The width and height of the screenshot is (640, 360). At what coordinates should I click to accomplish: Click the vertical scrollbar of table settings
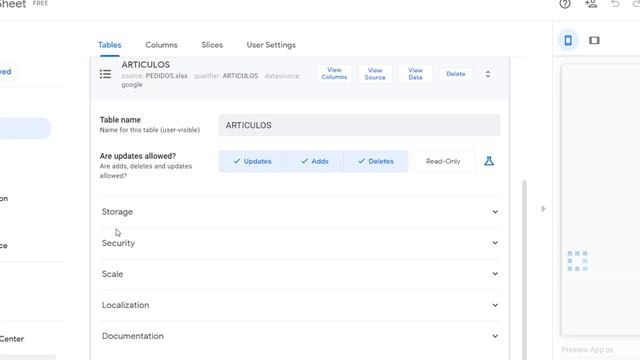coord(524,269)
